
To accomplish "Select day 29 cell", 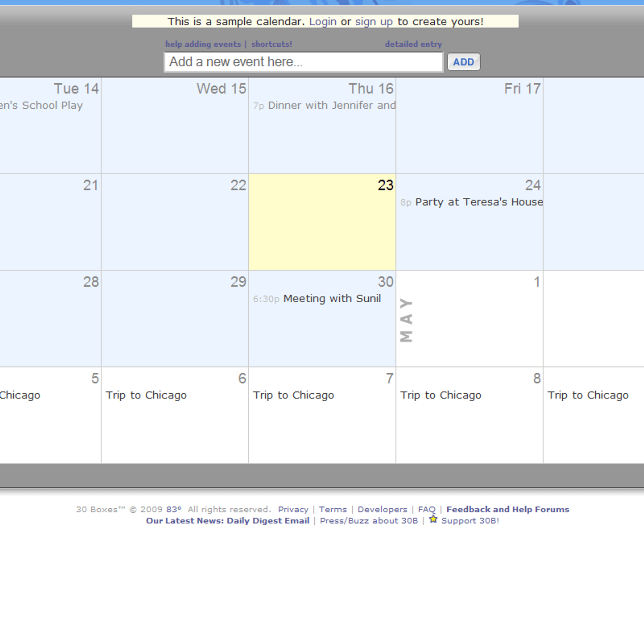I will pos(175,319).
